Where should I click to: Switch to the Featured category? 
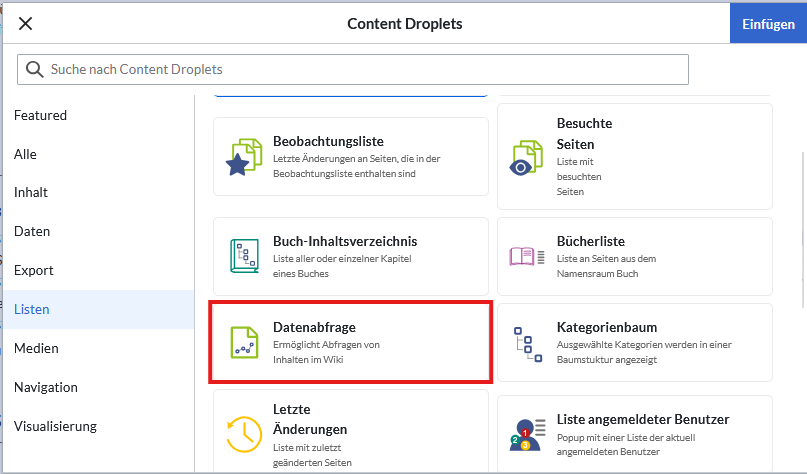pyautogui.click(x=41, y=115)
